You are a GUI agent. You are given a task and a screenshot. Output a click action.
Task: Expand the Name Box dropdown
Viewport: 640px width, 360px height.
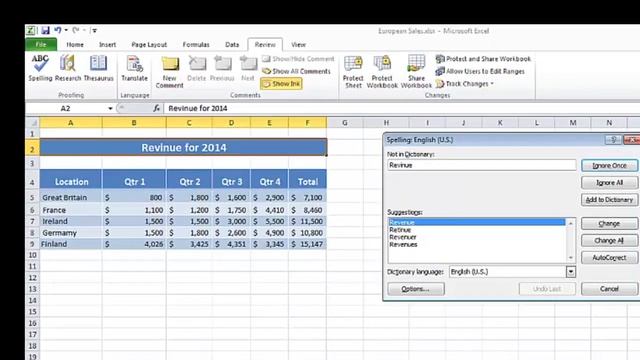point(110,109)
